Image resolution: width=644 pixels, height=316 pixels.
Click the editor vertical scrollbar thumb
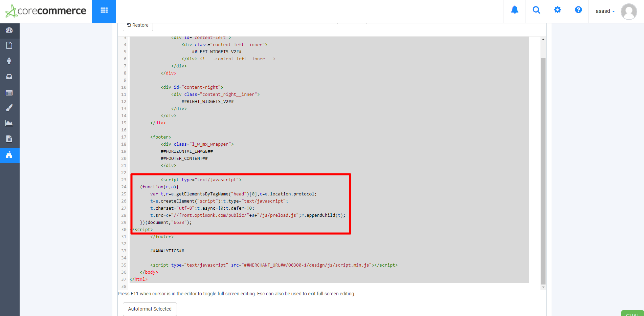tap(543, 171)
